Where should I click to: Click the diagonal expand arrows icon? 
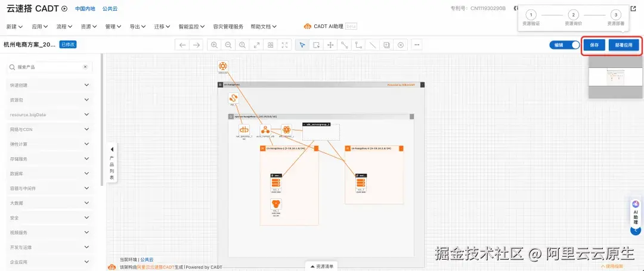256,45
